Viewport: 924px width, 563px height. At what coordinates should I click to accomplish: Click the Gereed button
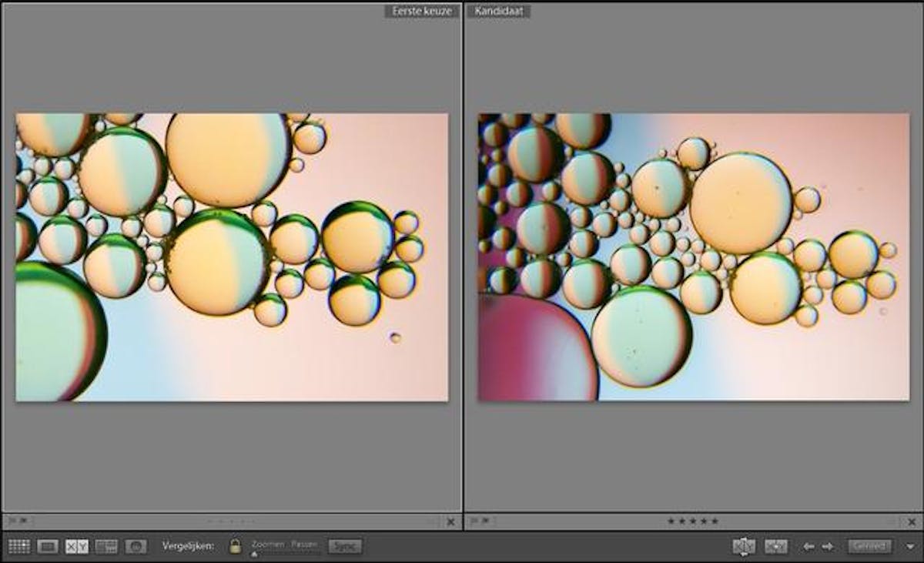click(870, 546)
